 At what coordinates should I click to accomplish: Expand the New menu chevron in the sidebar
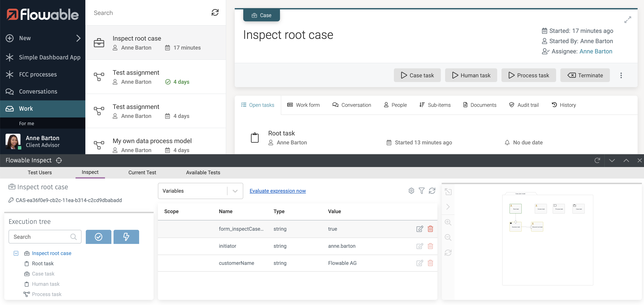(x=78, y=38)
